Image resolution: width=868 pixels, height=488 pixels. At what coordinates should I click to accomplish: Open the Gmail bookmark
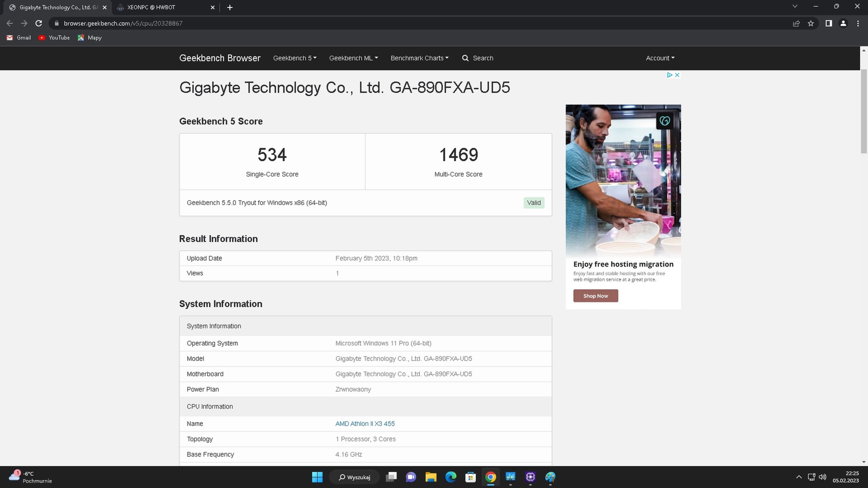(x=19, y=38)
